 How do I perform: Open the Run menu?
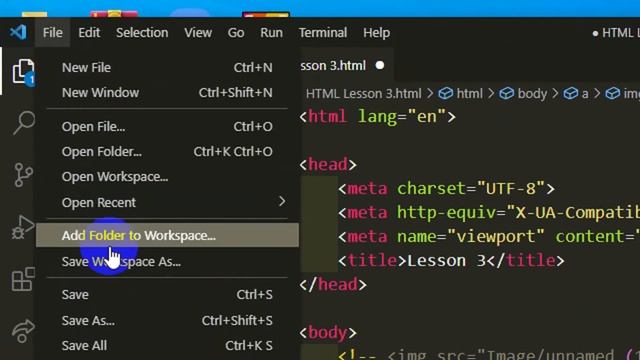pos(271,33)
